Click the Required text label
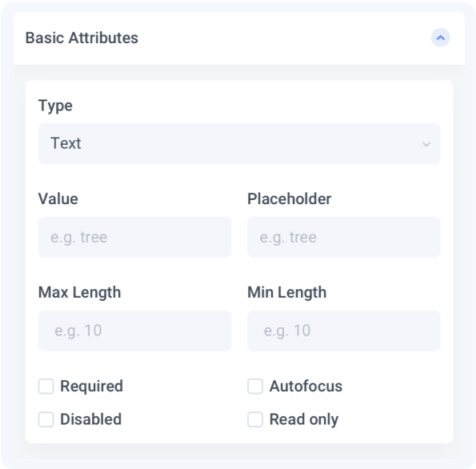This screenshot has width=476, height=469. [91, 387]
